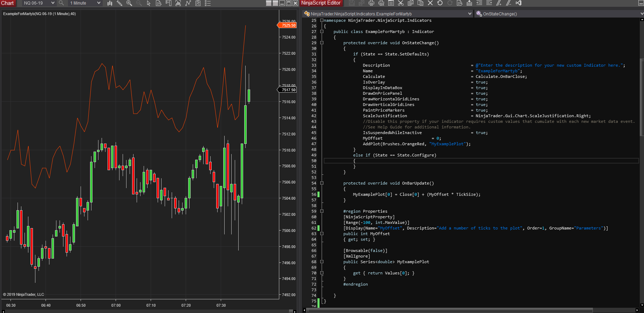This screenshot has height=313, width=644.
Task: Click the zoom in magnifier on chart toolbar
Action: pos(129,3)
